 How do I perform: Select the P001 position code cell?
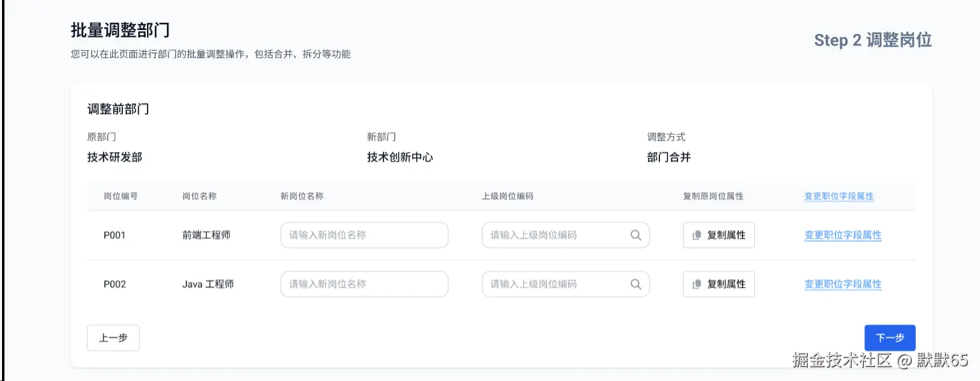tap(114, 235)
